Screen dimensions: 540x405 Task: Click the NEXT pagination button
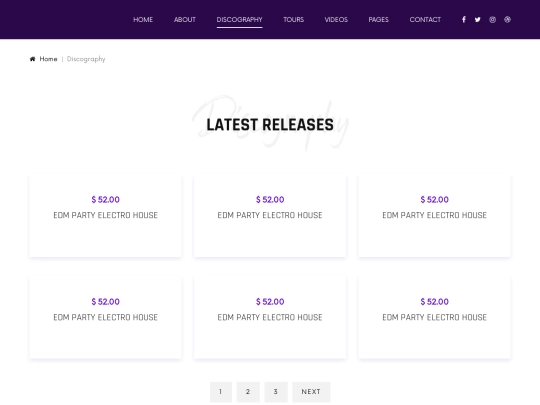click(x=311, y=392)
